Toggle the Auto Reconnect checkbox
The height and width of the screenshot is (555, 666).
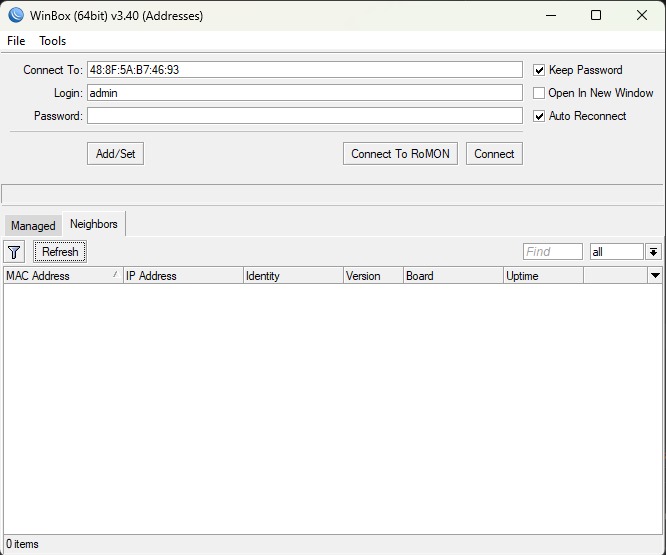[539, 116]
